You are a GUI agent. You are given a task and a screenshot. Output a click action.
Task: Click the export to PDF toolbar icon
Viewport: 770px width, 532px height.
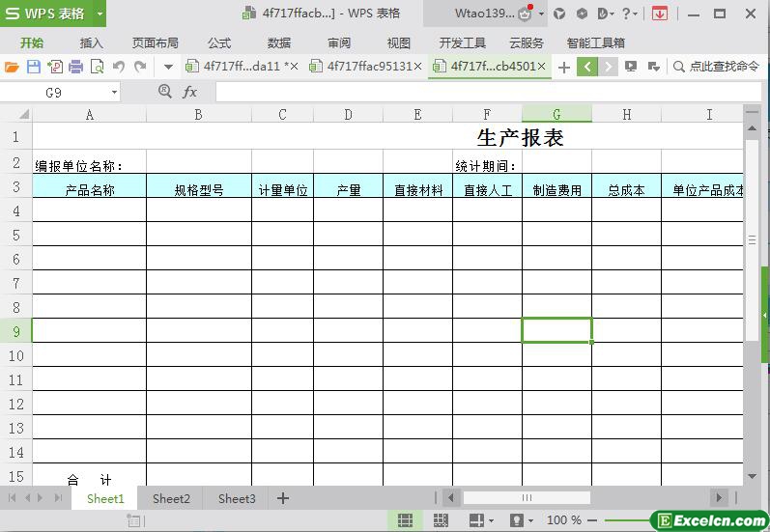tap(55, 67)
